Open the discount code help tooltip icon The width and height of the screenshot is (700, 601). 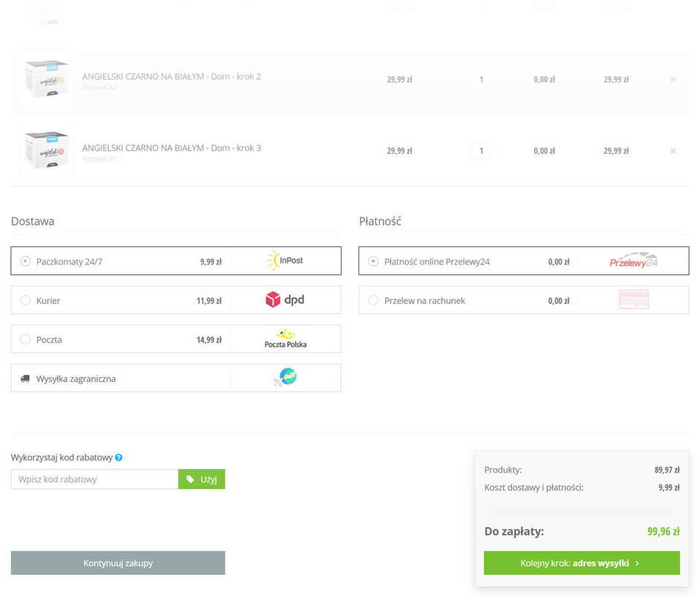point(118,458)
